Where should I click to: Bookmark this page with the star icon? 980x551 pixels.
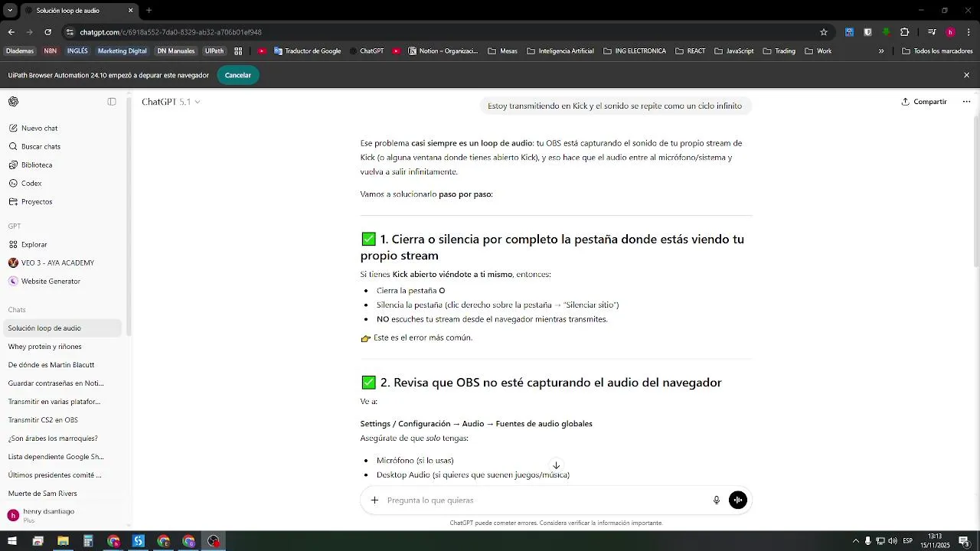pyautogui.click(x=824, y=32)
